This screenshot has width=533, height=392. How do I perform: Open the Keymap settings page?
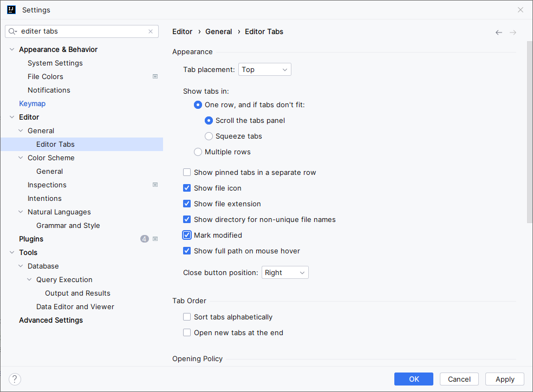pos(32,103)
